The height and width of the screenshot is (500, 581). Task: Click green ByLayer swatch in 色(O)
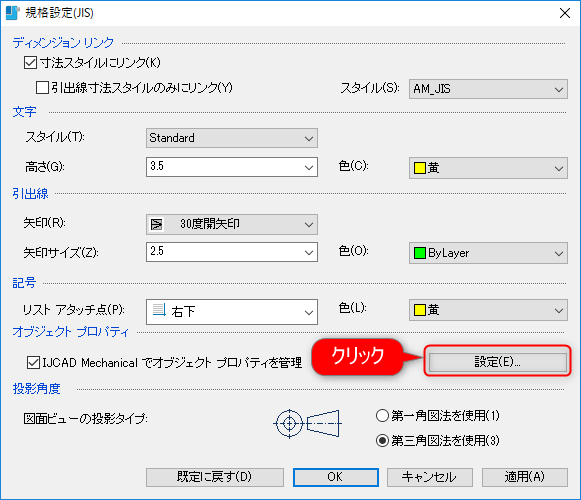pyautogui.click(x=419, y=253)
